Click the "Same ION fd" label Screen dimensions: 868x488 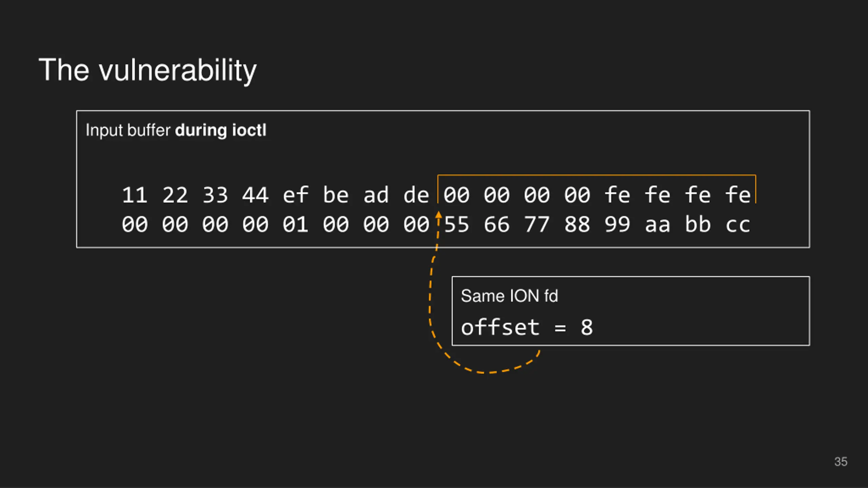pos(509,296)
